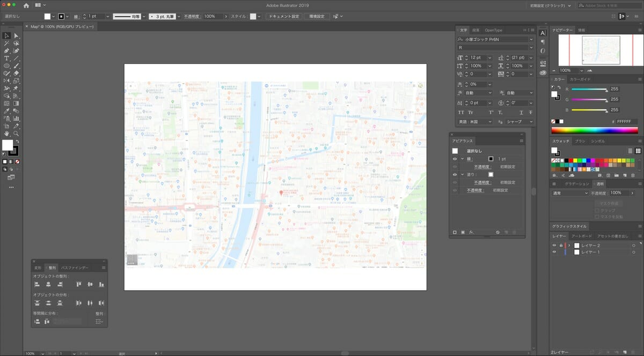The height and width of the screenshot is (356, 644).
Task: Click the hex color field FFFFFF
Action: click(627, 122)
